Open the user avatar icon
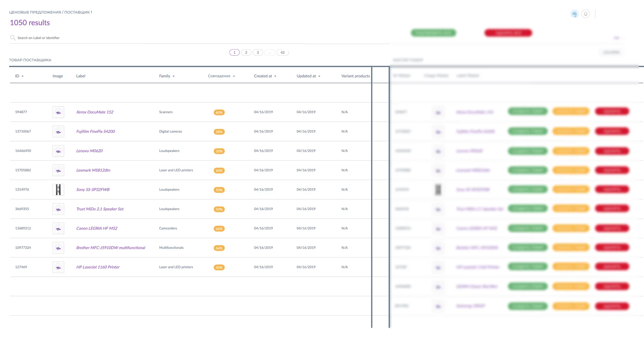The width and height of the screenshot is (644, 343). [574, 14]
